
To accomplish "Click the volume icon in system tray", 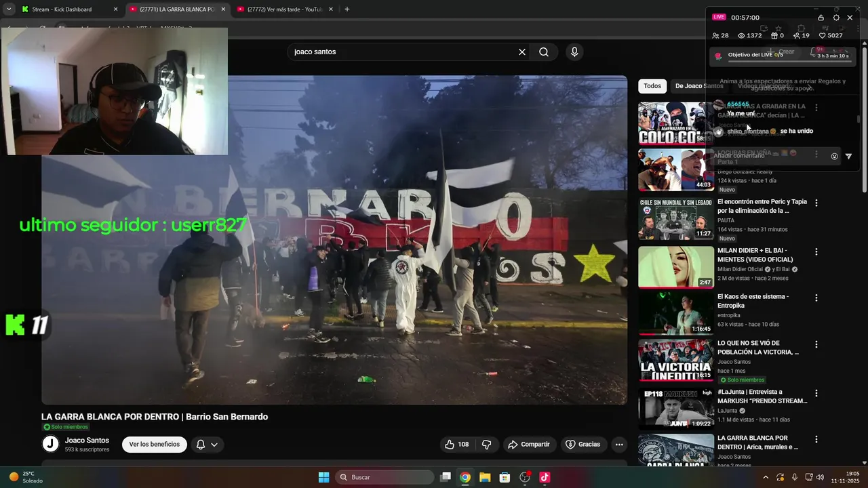I will pos(821,477).
